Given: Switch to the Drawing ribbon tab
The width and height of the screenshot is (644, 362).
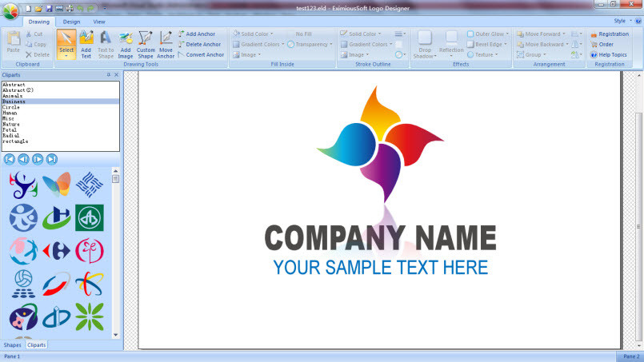Looking at the screenshot, I should pyautogui.click(x=39, y=22).
